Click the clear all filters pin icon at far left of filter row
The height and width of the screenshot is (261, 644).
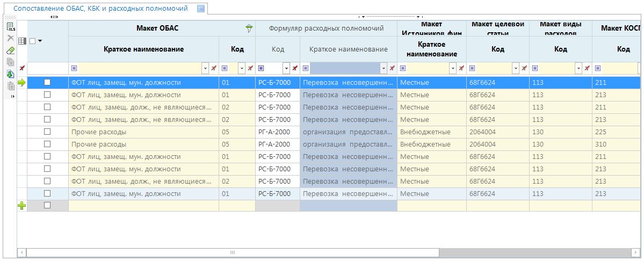pyautogui.click(x=22, y=68)
